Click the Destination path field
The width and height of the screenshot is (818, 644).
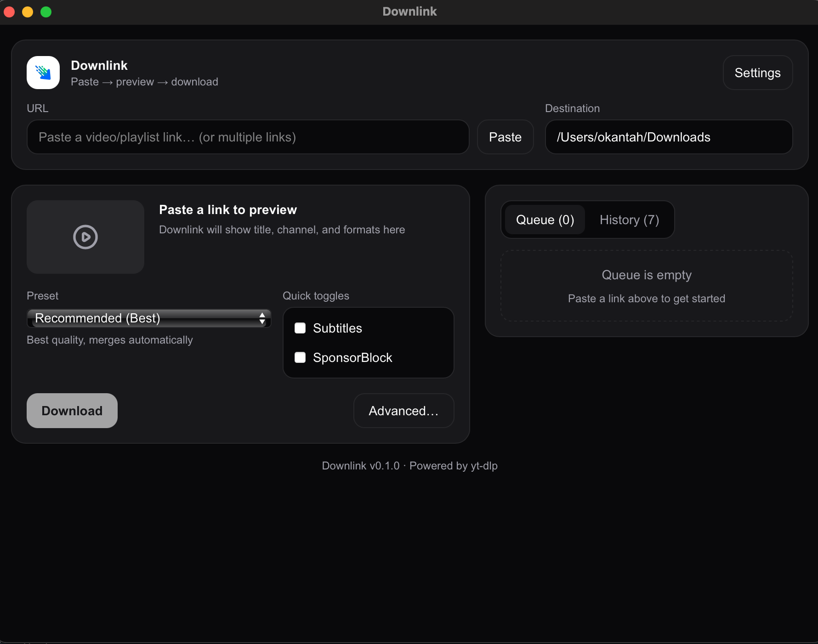[669, 137]
